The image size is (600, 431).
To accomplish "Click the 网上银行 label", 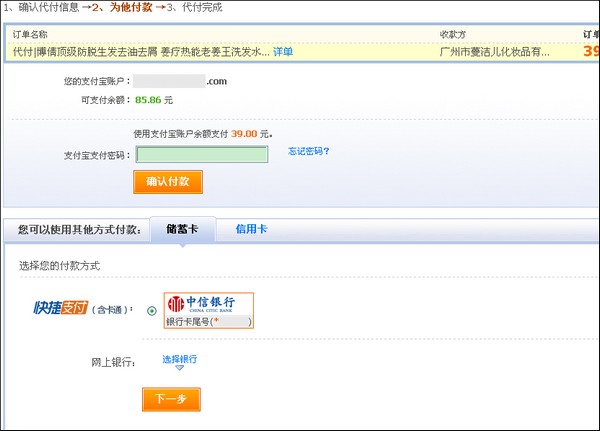I will point(113,362).
